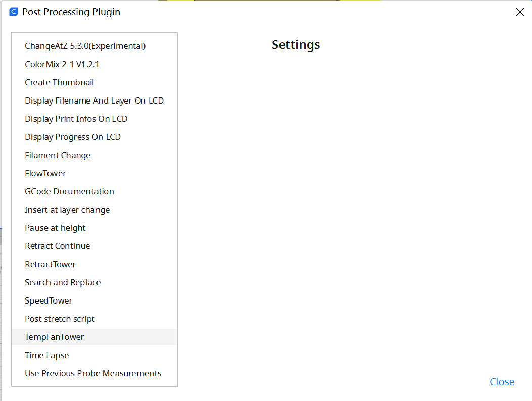Choose GCode Documentation script

[x=94, y=192]
